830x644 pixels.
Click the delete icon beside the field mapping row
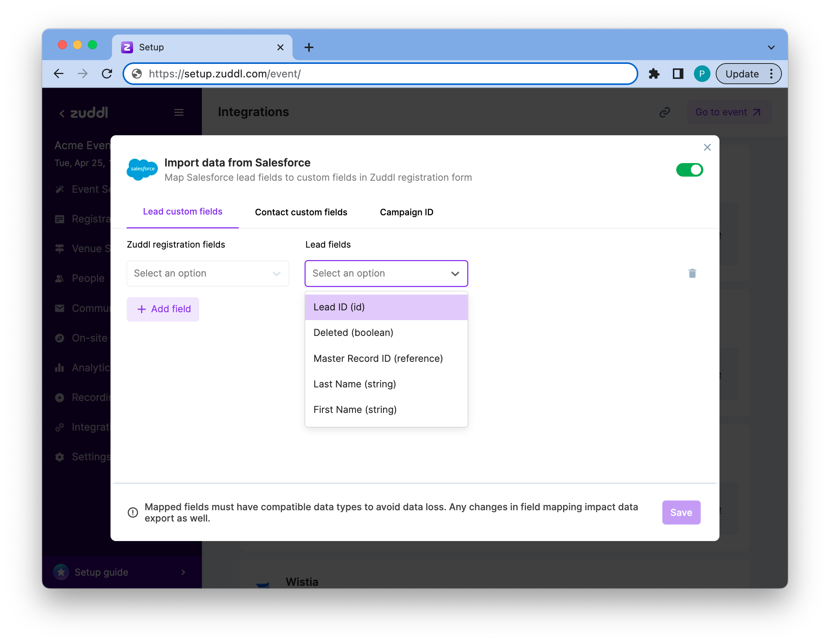(692, 273)
